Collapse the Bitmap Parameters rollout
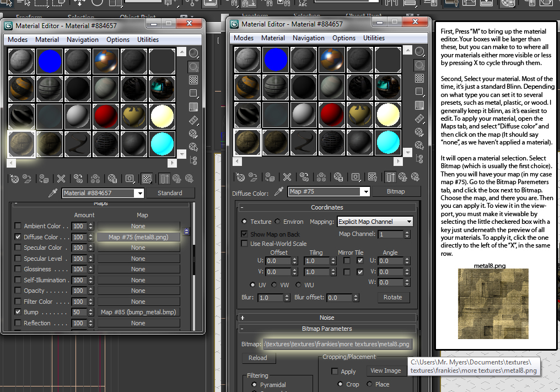Image resolution: width=560 pixels, height=392 pixels. (x=326, y=329)
